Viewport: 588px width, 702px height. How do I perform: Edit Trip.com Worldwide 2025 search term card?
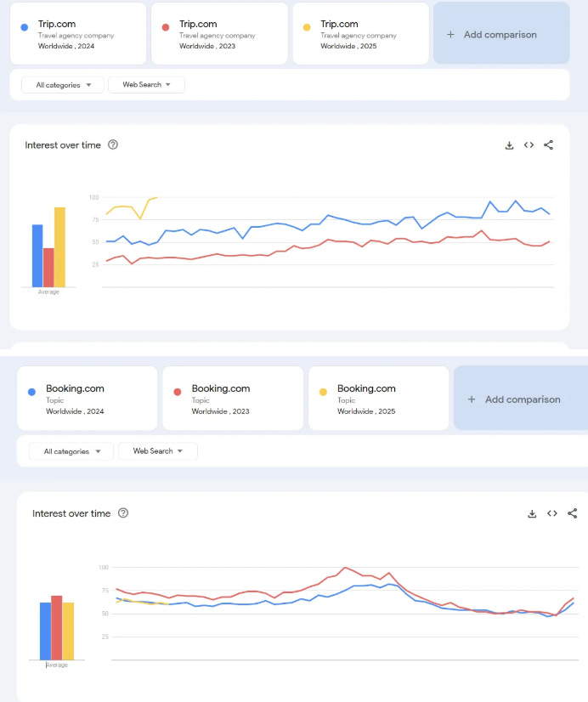tap(360, 34)
